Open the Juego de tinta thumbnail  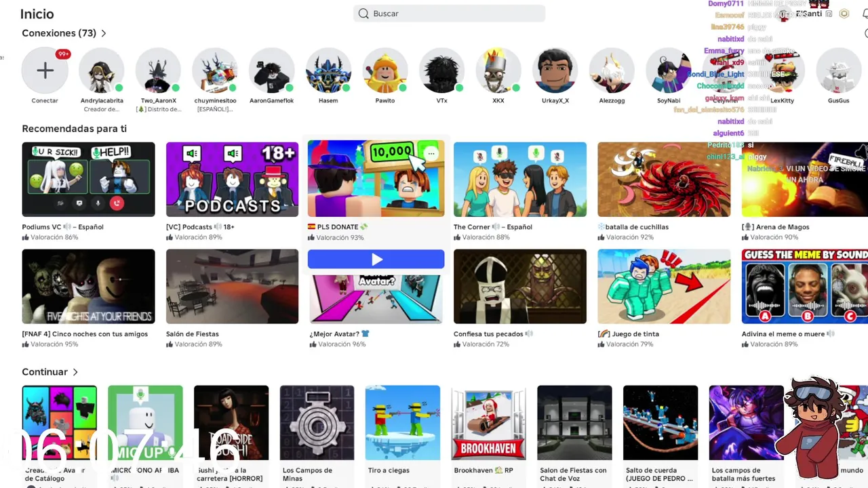click(664, 286)
